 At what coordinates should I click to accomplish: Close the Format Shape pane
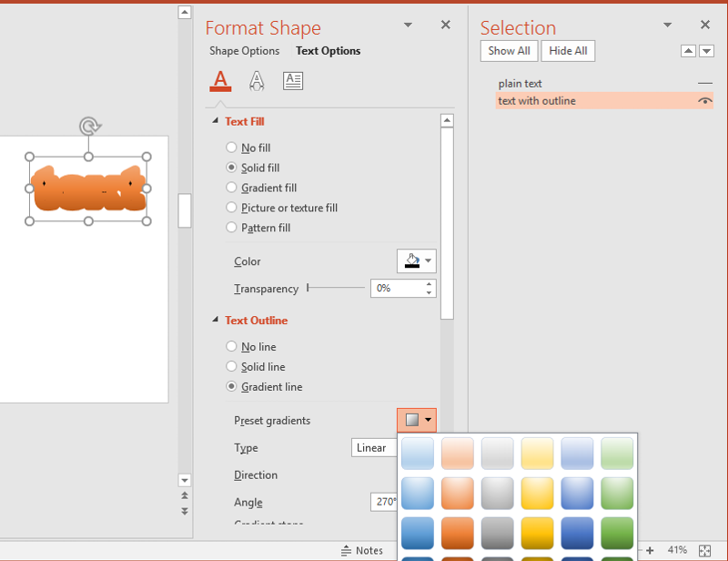point(446,25)
